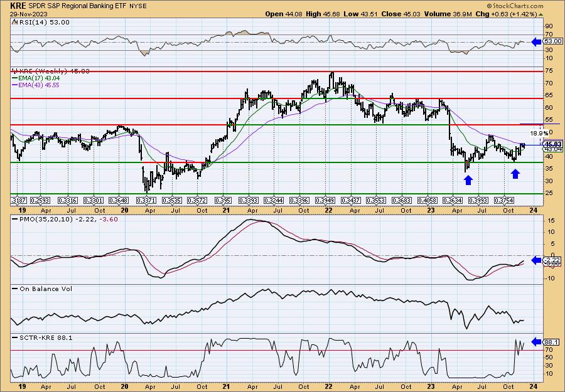565x392 pixels.
Task: Click the -2.22 PMO value tag
Action: click(x=552, y=260)
